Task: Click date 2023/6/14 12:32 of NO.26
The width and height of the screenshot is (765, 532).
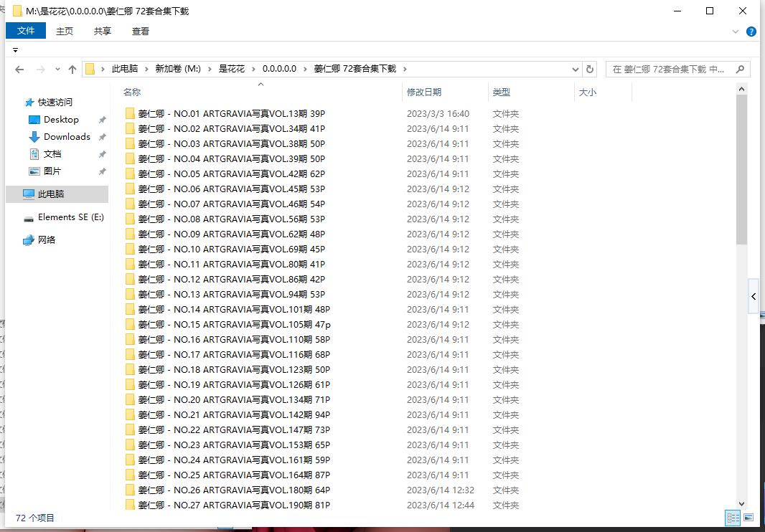Action: [441, 490]
